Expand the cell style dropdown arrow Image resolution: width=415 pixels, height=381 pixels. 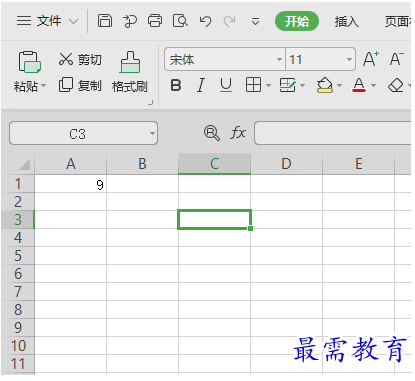click(302, 86)
